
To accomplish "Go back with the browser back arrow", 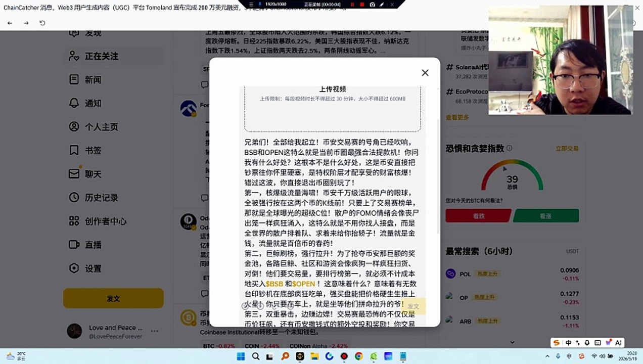I will tap(10, 23).
